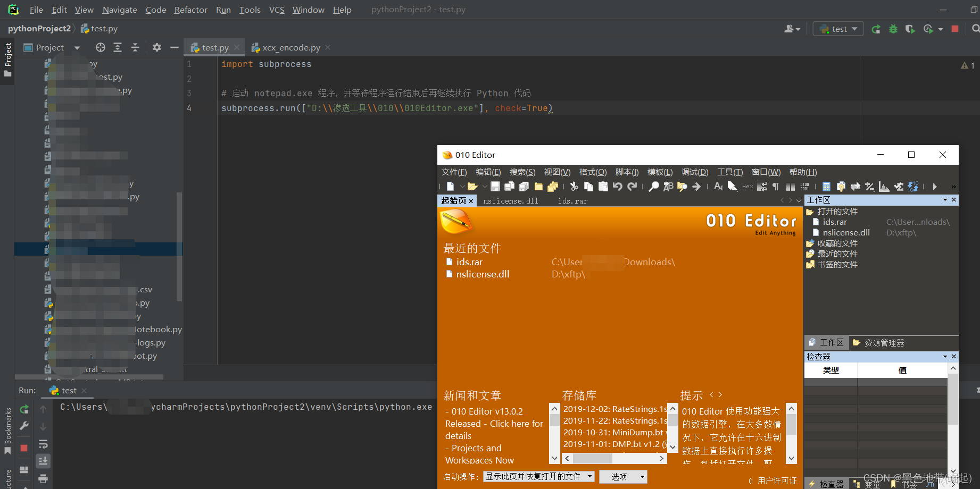
Task: Click Collapse All icon in Project panel
Action: 135,47
